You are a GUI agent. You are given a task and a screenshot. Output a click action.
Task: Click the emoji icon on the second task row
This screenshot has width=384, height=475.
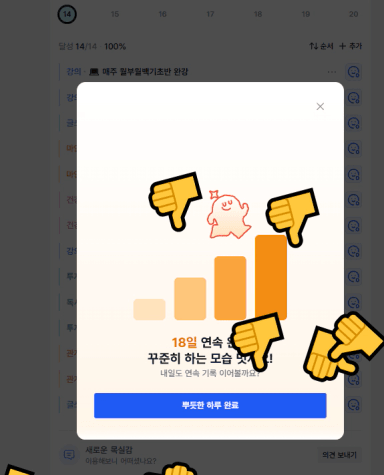point(353,97)
